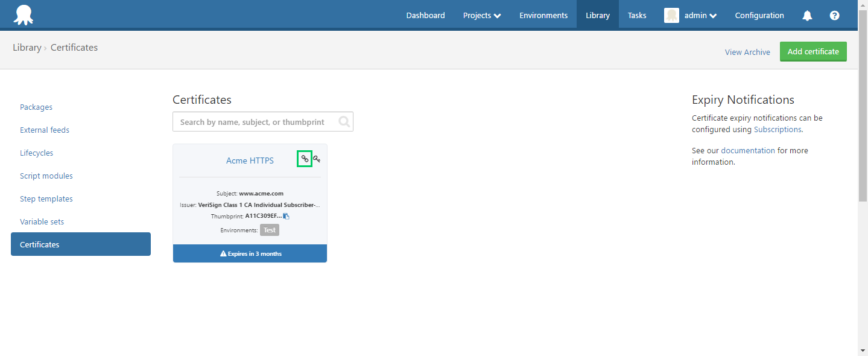Go to the Environments tab

543,16
